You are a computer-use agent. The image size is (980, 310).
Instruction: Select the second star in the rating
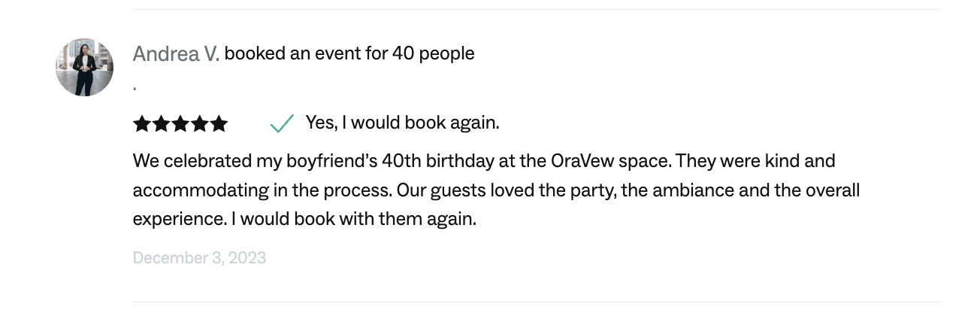(x=161, y=123)
